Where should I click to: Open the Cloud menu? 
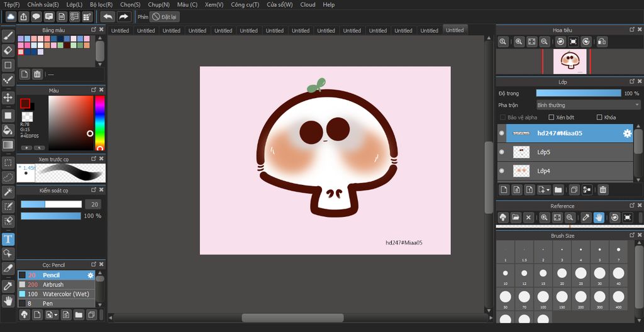coord(308,4)
